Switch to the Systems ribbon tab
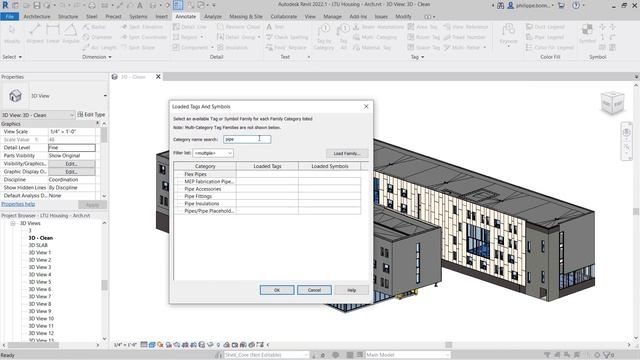 tap(138, 17)
